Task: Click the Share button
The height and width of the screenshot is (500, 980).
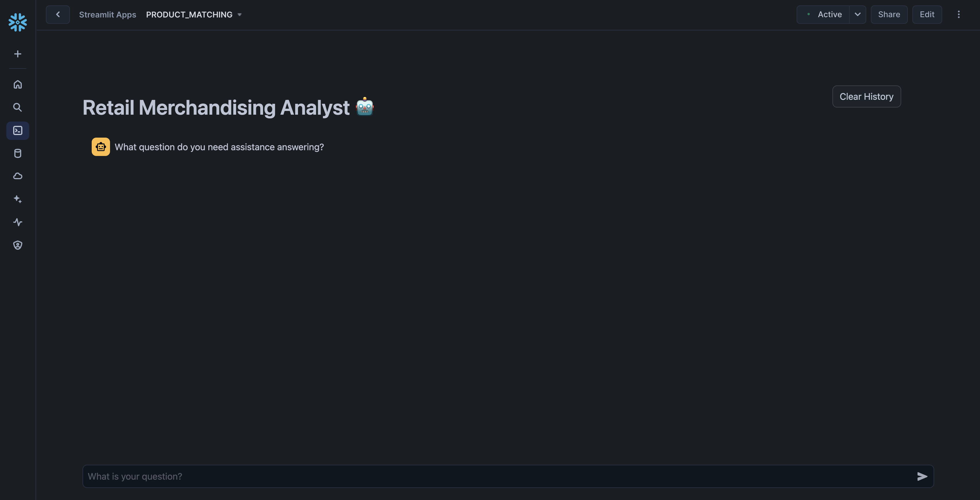Action: point(889,14)
